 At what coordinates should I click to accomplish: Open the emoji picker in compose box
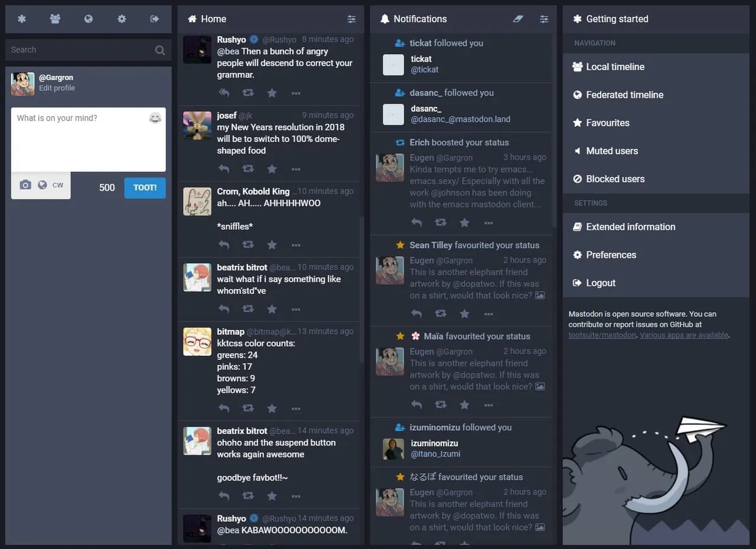(155, 118)
